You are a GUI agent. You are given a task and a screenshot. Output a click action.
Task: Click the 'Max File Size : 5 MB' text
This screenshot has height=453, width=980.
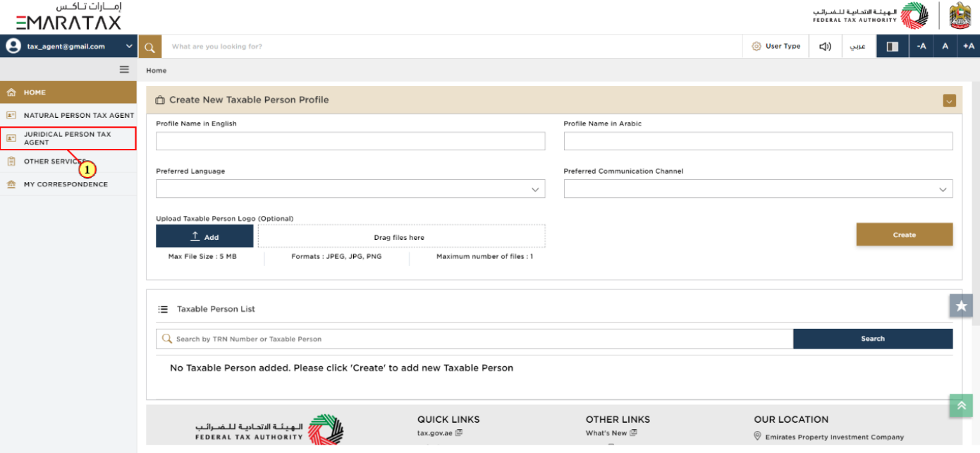(x=202, y=257)
